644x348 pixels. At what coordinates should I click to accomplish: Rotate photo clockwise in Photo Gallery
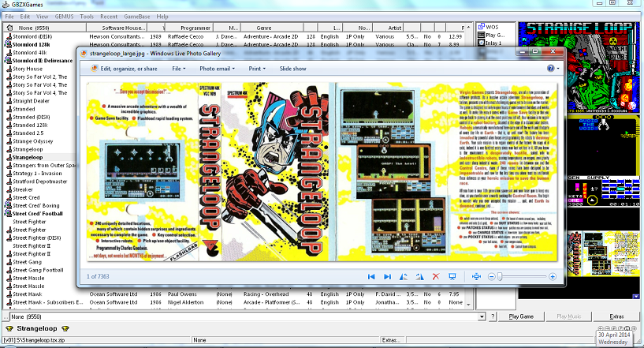(419, 277)
